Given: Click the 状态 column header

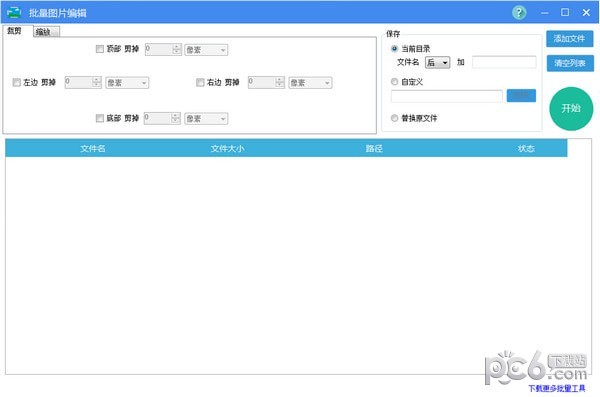Looking at the screenshot, I should (526, 149).
